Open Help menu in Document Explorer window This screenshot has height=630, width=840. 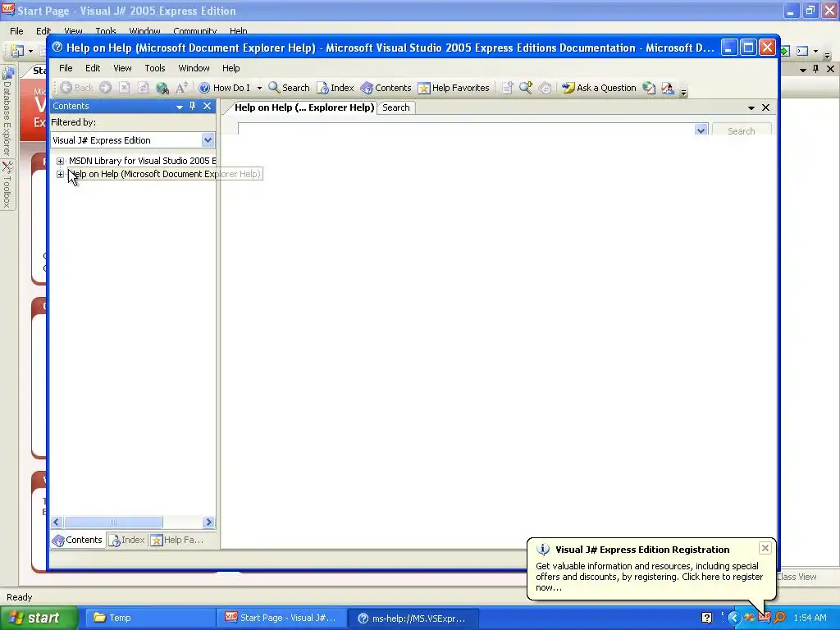231,68
